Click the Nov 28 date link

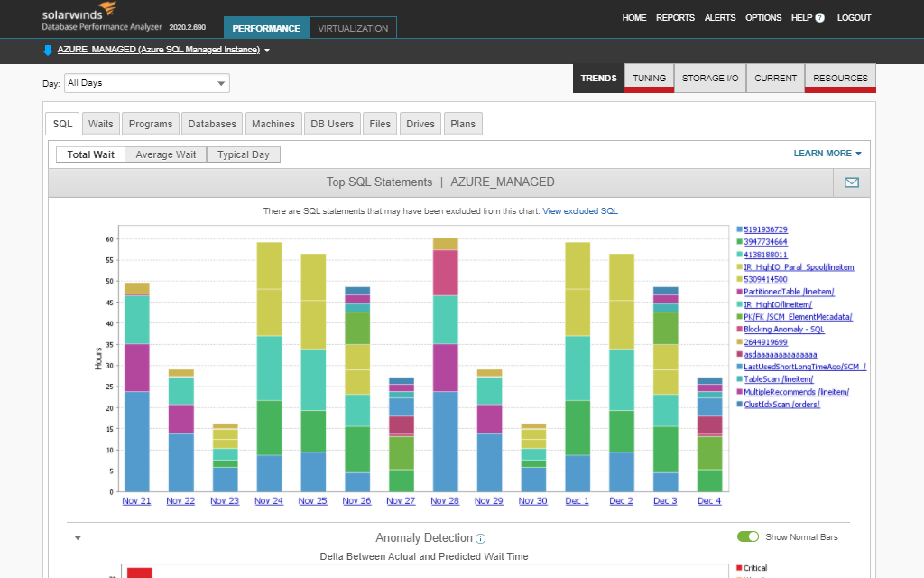coord(445,501)
